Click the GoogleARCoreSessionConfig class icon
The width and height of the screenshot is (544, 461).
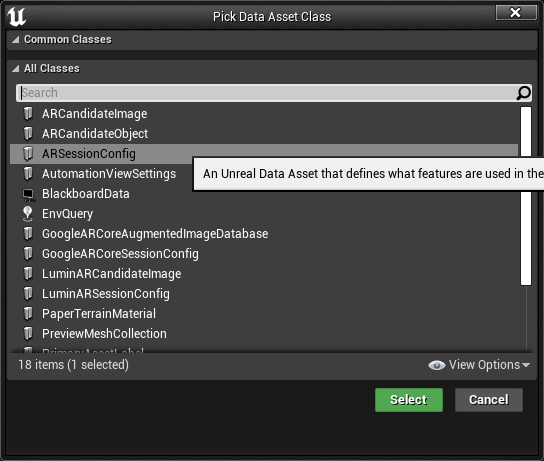click(x=28, y=254)
